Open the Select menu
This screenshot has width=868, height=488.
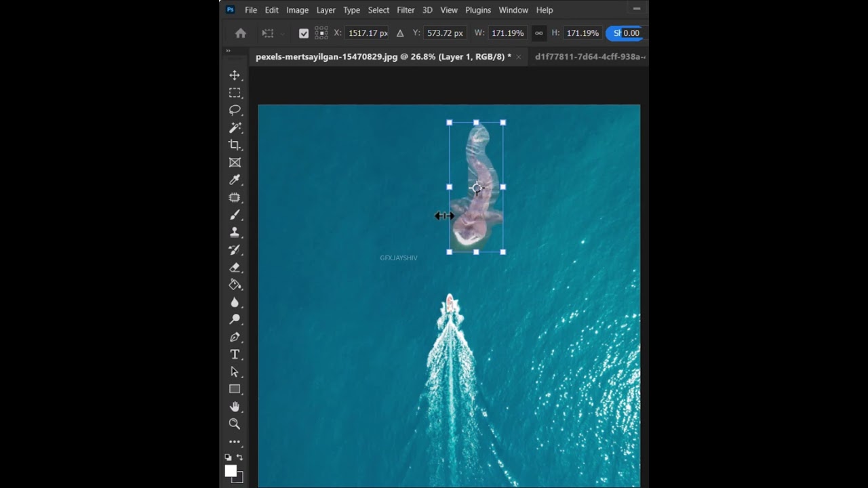click(x=378, y=10)
